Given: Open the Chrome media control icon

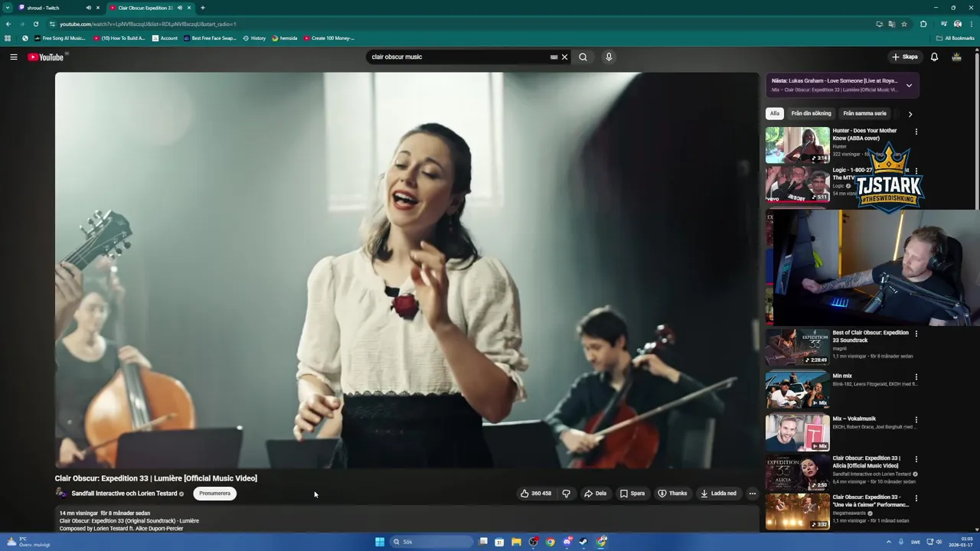Looking at the screenshot, I should click(943, 24).
